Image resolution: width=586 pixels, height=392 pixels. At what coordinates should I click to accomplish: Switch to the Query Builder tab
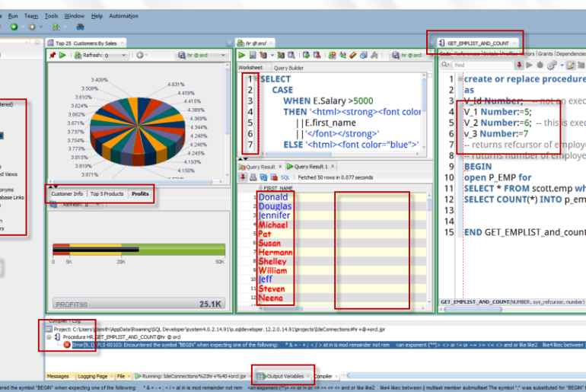coord(288,68)
